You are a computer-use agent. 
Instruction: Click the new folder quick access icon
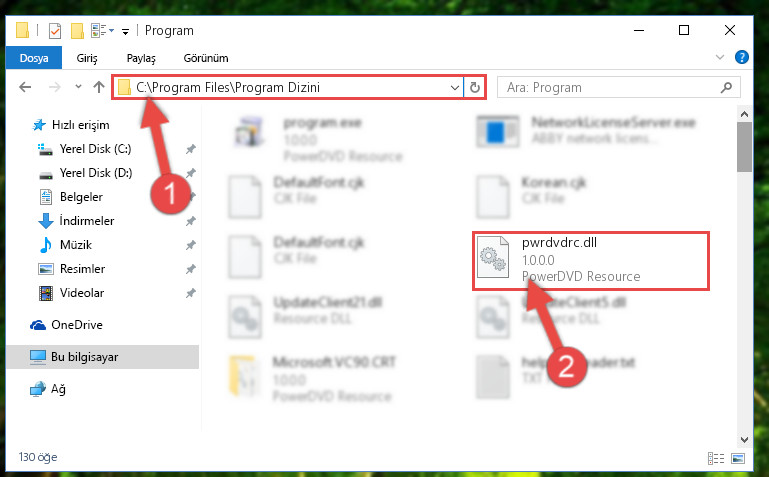point(77,31)
